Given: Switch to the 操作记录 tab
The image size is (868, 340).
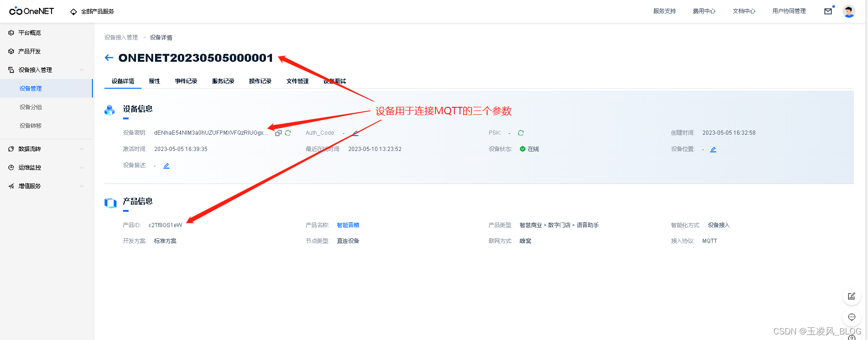Looking at the screenshot, I should click(x=260, y=81).
